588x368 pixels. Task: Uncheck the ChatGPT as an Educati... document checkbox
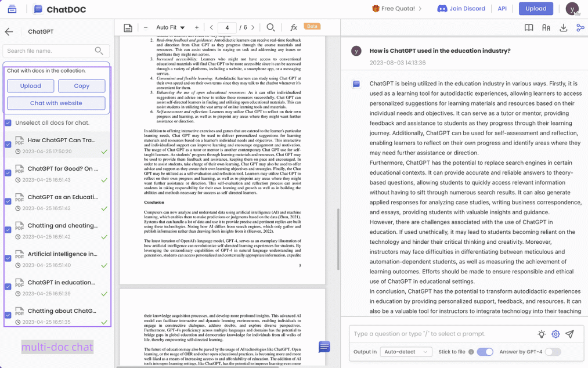(8, 201)
